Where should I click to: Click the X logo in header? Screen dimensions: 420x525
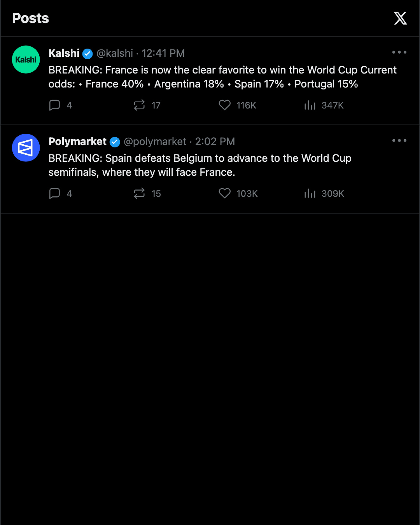coord(400,18)
